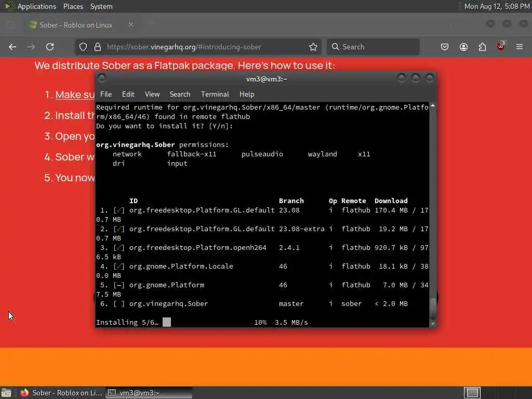Switch to Sober - Roblox on Li... taskbar button
Viewport: 532px width, 399px height.
click(61, 393)
